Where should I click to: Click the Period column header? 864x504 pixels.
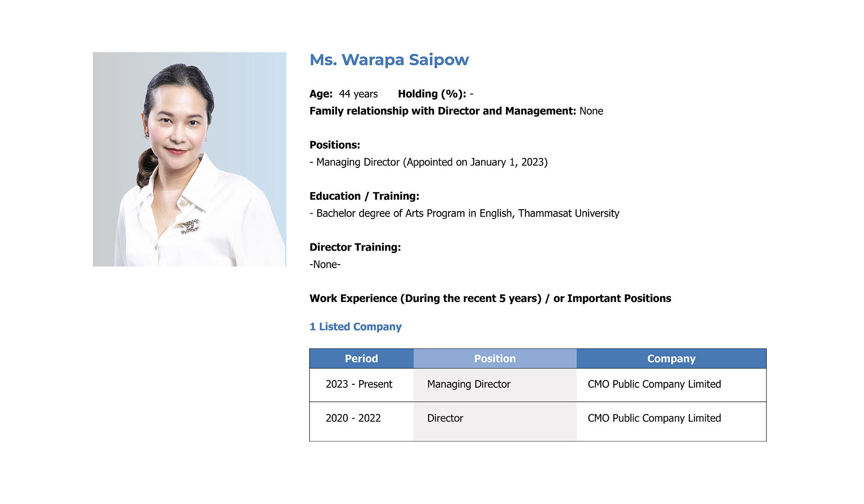pos(361,359)
